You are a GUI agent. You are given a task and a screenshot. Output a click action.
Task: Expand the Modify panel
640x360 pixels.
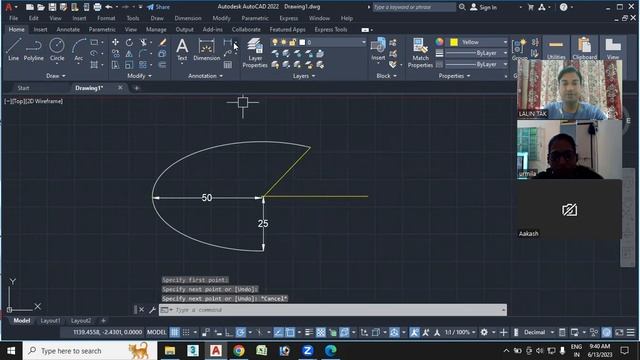pos(139,76)
